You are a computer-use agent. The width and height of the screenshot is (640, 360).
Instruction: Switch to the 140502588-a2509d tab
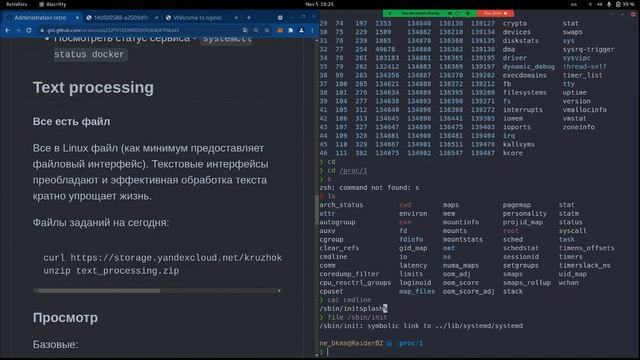[x=122, y=18]
